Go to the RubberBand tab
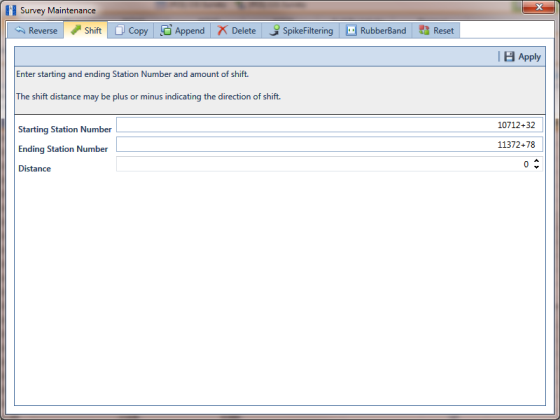560x420 pixels. (376, 30)
